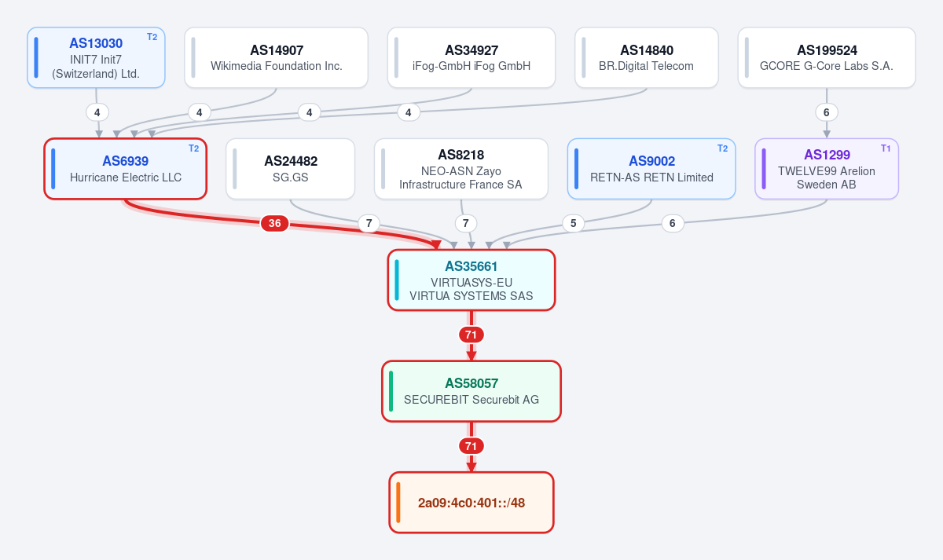Click the 71 badge above AS58057

pyautogui.click(x=472, y=335)
